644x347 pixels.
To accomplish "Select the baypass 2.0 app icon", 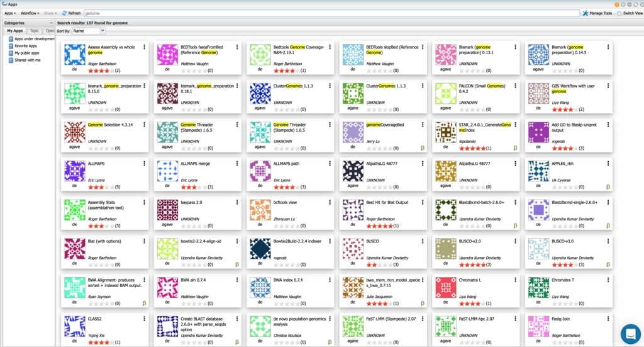I will [x=167, y=210].
